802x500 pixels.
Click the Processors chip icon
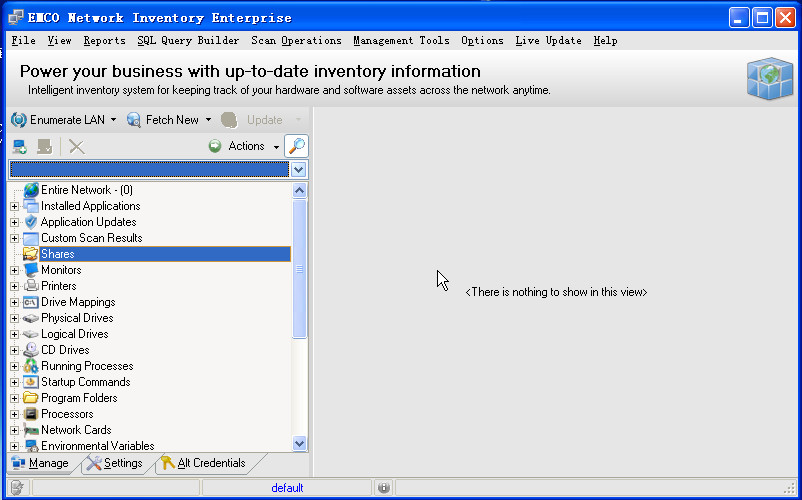[x=31, y=414]
